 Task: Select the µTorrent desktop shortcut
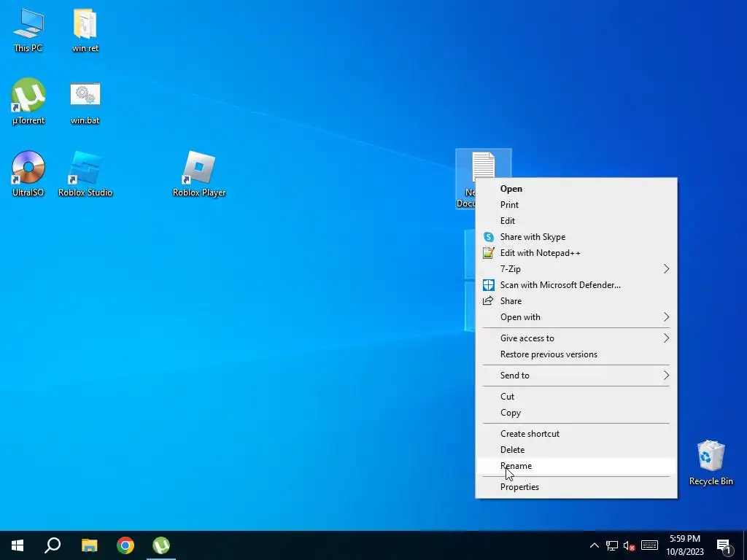click(28, 101)
